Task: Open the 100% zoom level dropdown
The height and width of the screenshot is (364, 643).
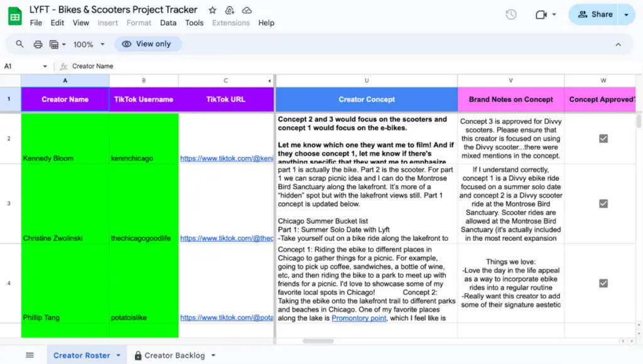Action: point(88,44)
